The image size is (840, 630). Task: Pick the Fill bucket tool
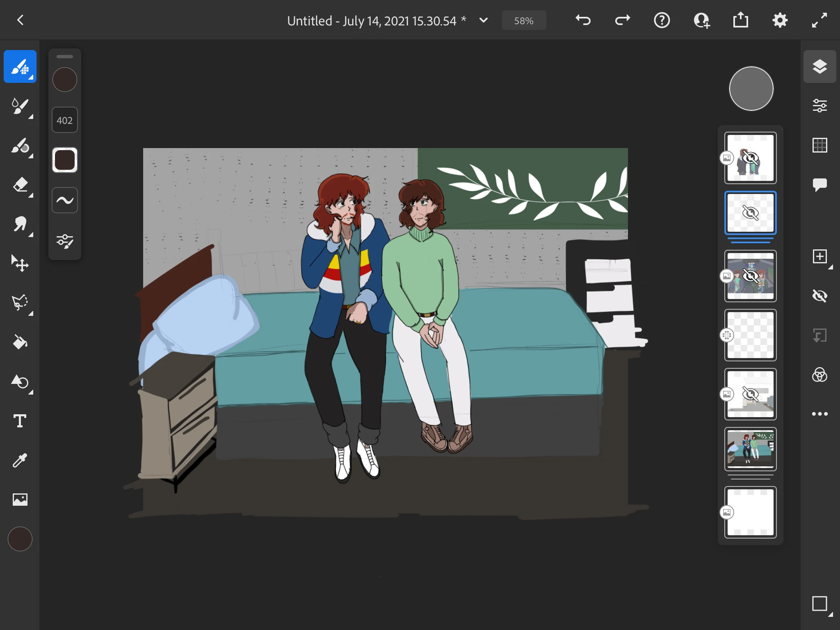pyautogui.click(x=20, y=342)
